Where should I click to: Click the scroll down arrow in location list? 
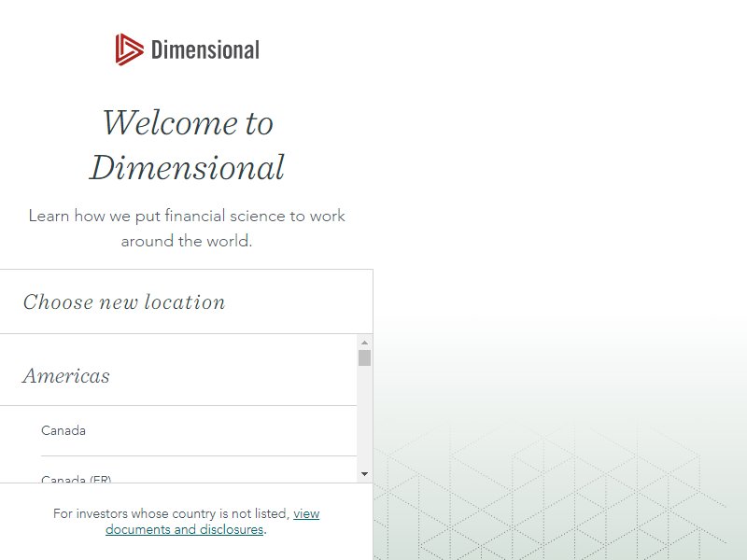pos(364,474)
